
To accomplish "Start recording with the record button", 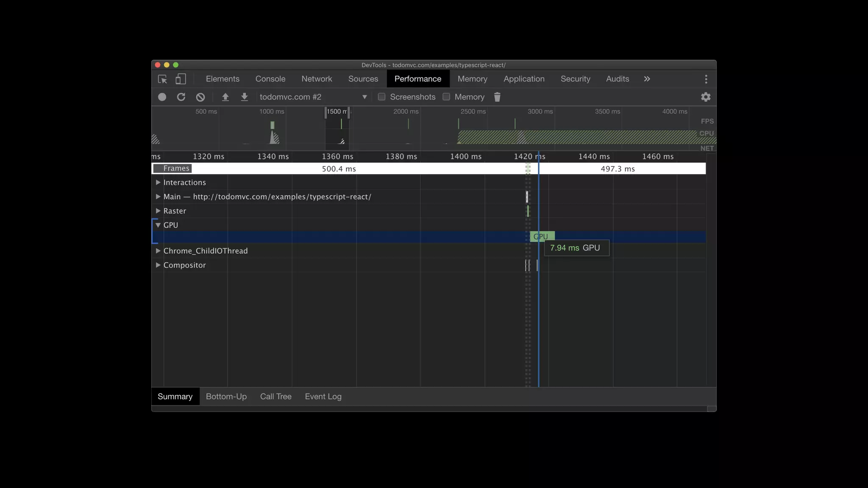I will 162,97.
